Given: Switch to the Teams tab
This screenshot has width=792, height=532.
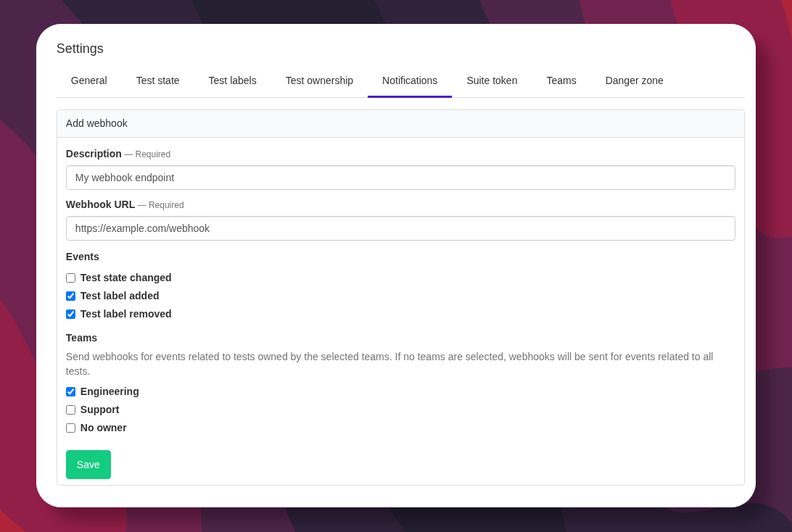Looking at the screenshot, I should click(561, 80).
